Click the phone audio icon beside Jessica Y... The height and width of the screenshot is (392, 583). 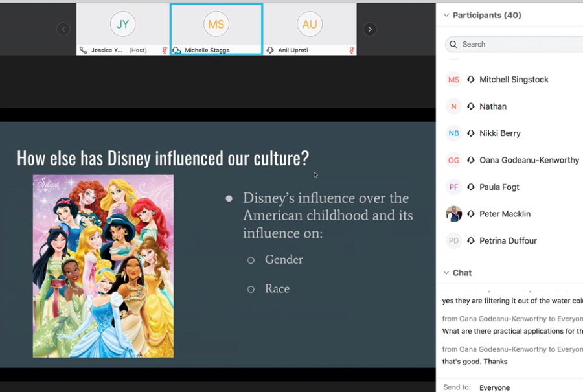84,50
